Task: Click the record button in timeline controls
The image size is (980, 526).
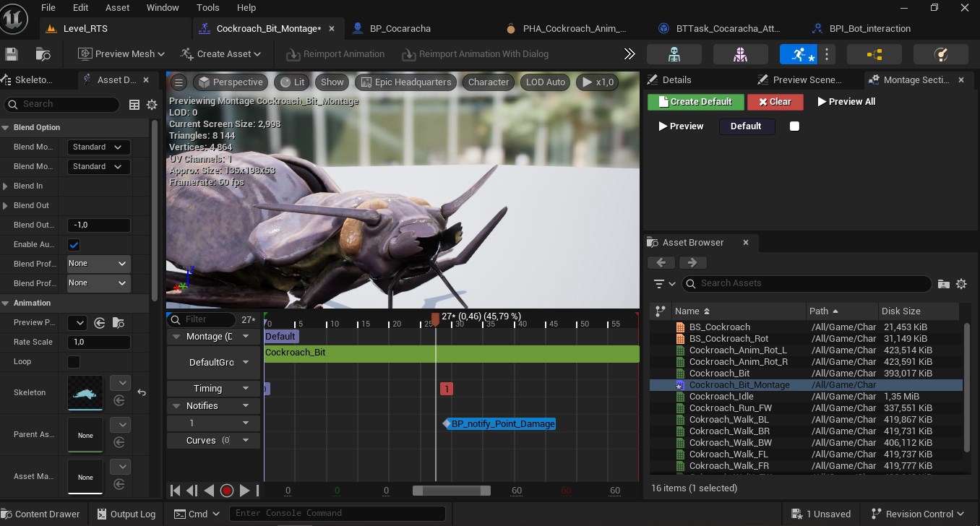Action: [x=227, y=491]
